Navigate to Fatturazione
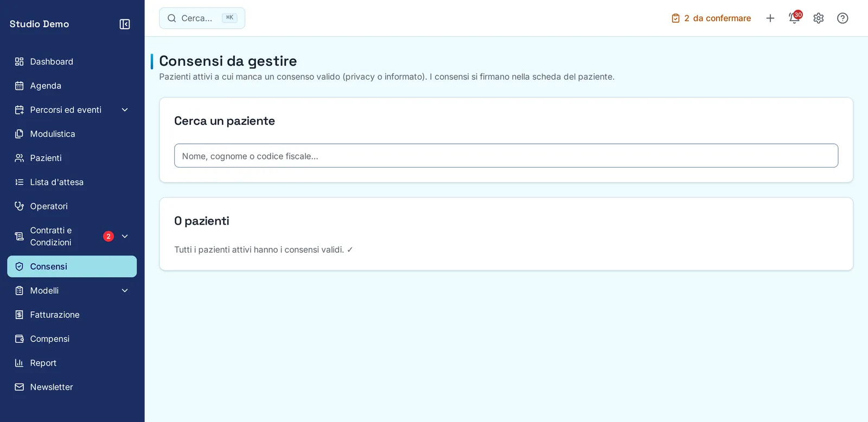Screen dimensions: 868x422 72,315
